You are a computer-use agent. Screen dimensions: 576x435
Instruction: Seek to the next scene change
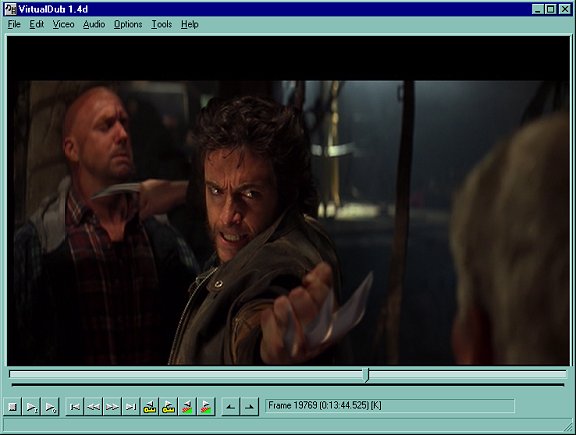206,407
